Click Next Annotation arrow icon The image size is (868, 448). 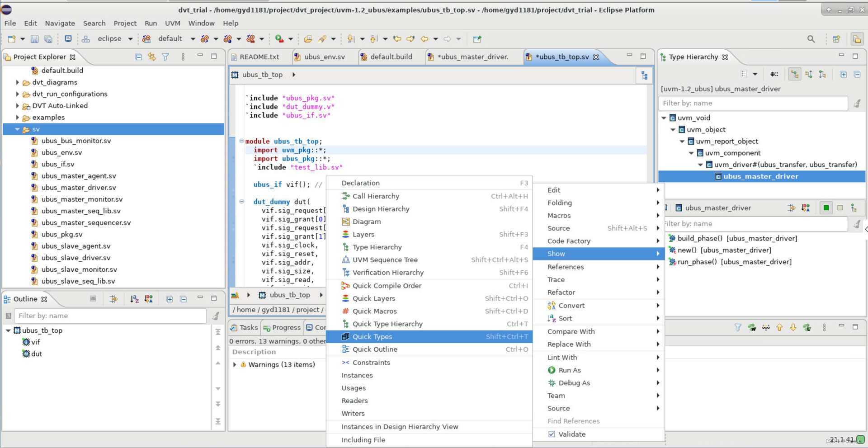click(351, 39)
